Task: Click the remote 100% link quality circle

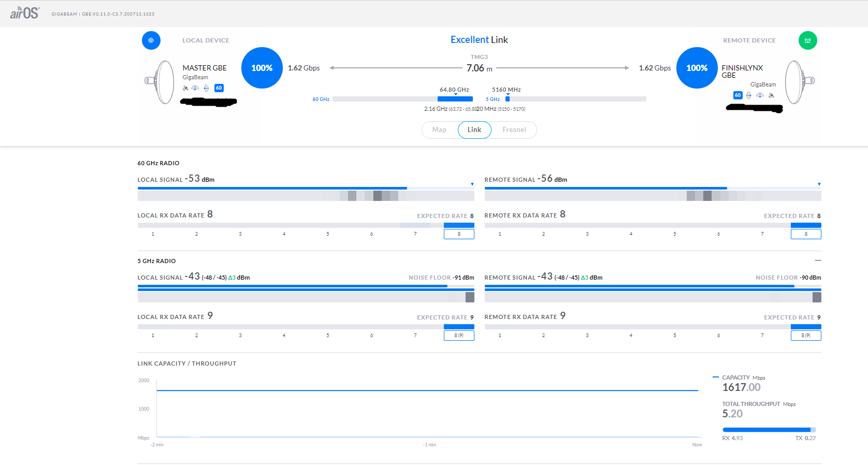Action: tap(697, 68)
